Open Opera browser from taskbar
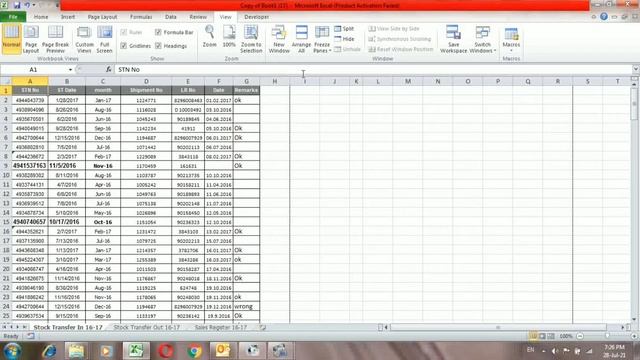 click(x=166, y=351)
